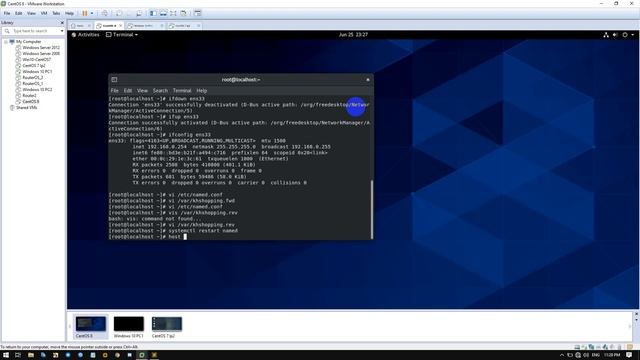This screenshot has height=360, width=640.
Task: Click terminal window menu icon in titlebar
Action: point(114,80)
